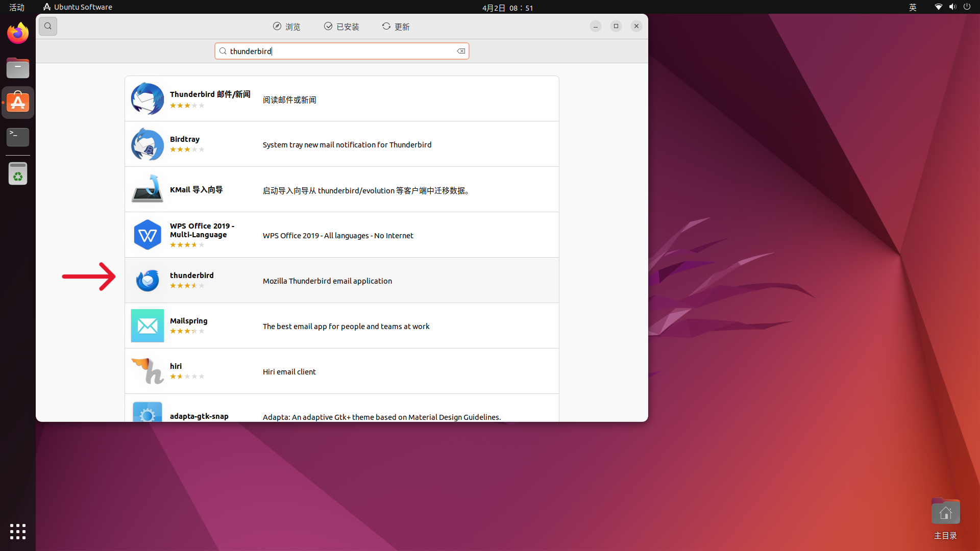Show applications grid in dock
Screen dimensions: 980x551
18,532
